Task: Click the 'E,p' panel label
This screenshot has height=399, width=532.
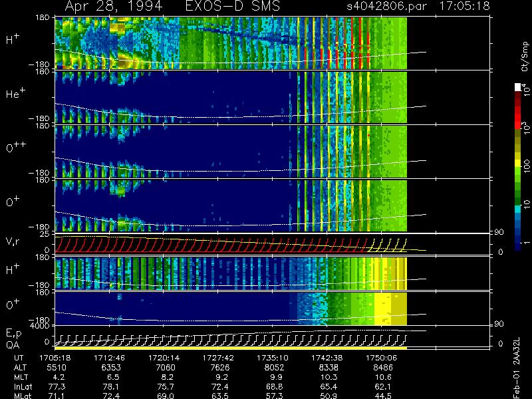Action: (x=13, y=334)
